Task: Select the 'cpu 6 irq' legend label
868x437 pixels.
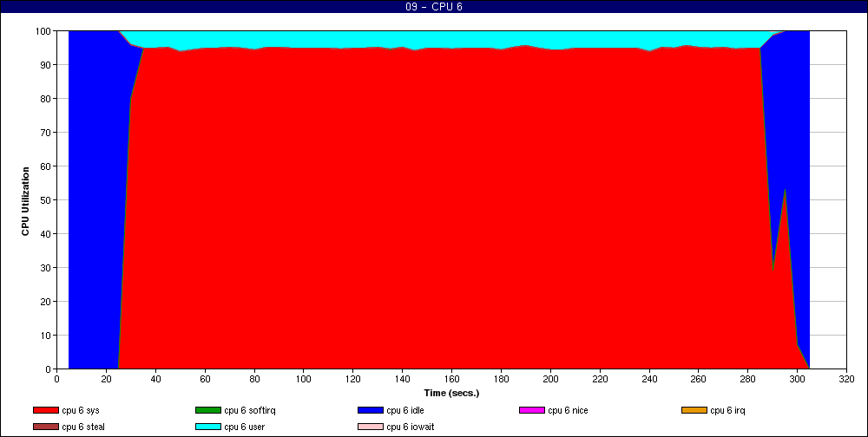Action: 727,410
